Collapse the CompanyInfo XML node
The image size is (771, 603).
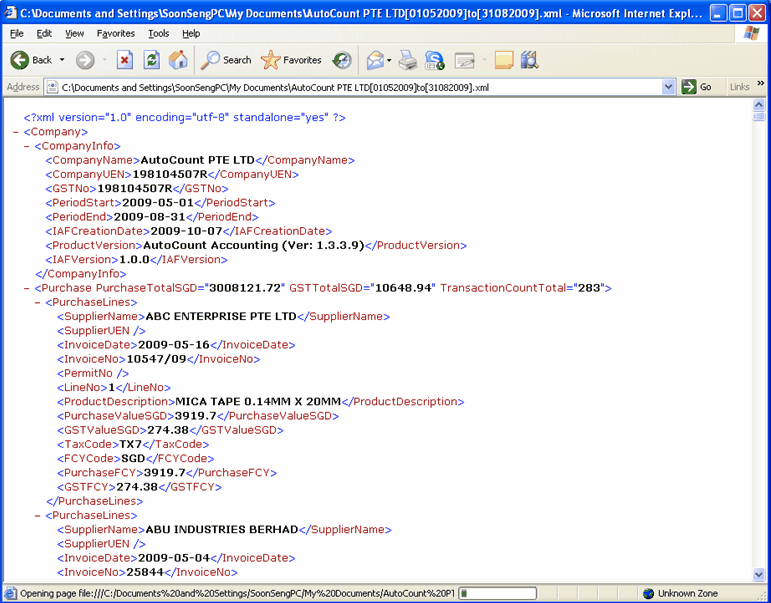click(x=28, y=146)
